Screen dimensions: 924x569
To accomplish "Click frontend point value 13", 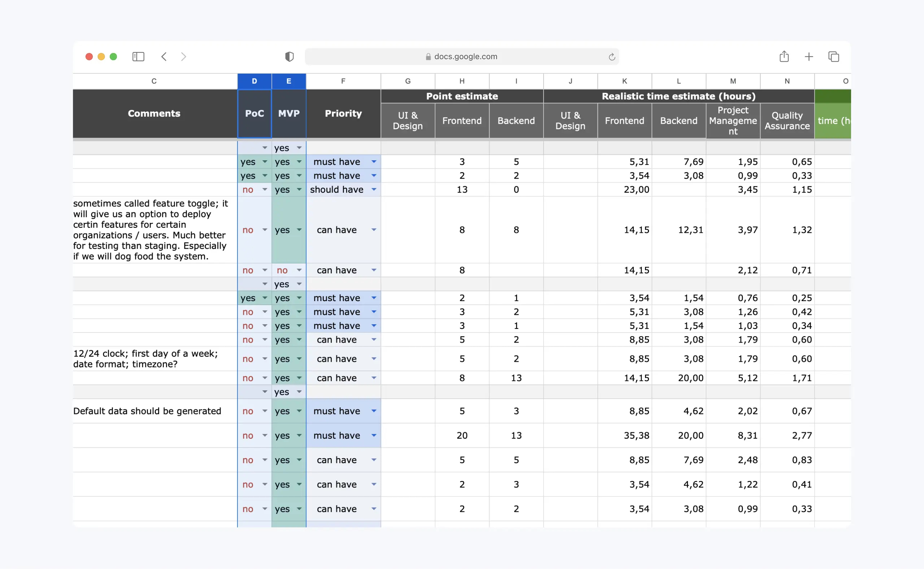I will pos(462,190).
